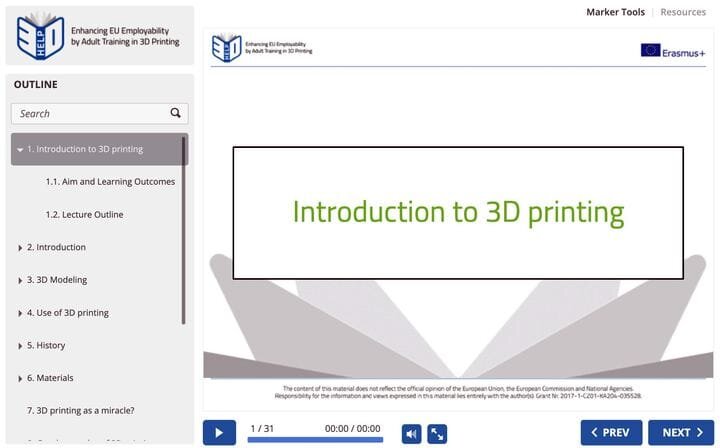
Task: Expand the 3. 3D Modeling section
Action: point(20,281)
